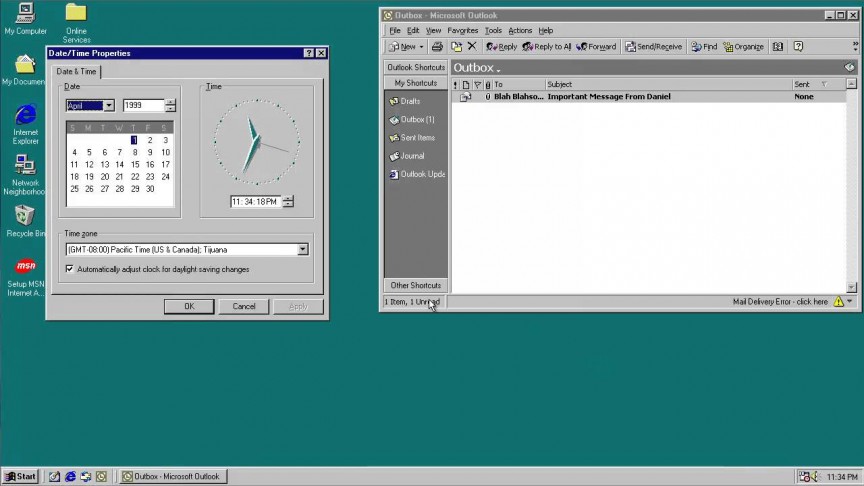The height and width of the screenshot is (486, 864).
Task: Open the Sent Items shortcut
Action: (416, 138)
